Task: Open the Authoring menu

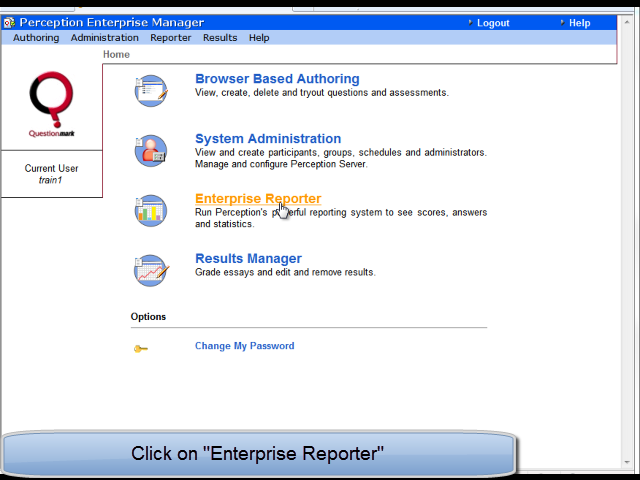Action: [x=36, y=38]
